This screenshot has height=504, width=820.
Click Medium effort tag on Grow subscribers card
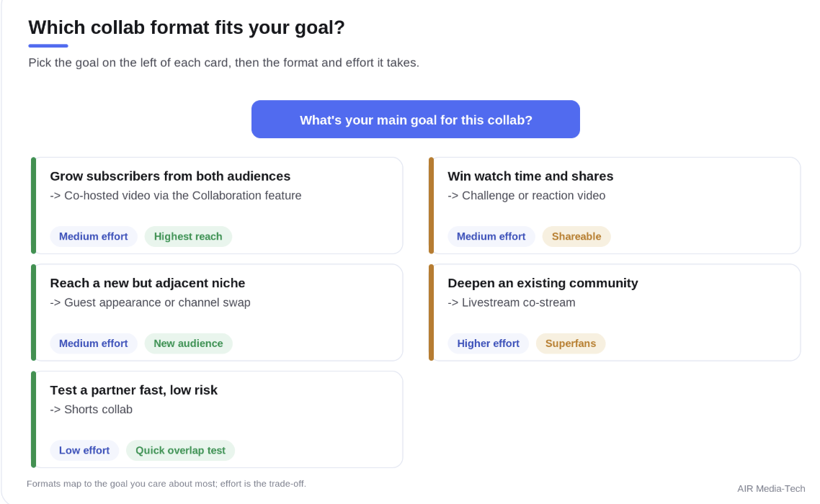(x=94, y=236)
